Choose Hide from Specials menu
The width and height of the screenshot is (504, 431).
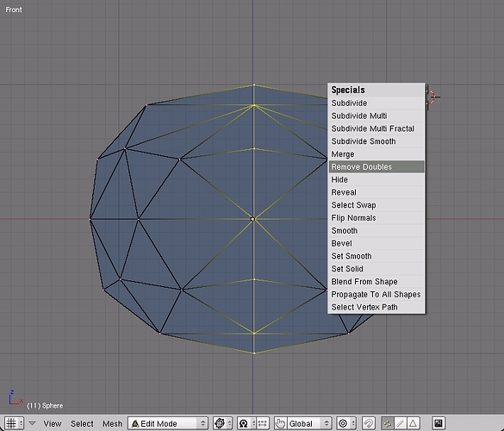(376, 179)
